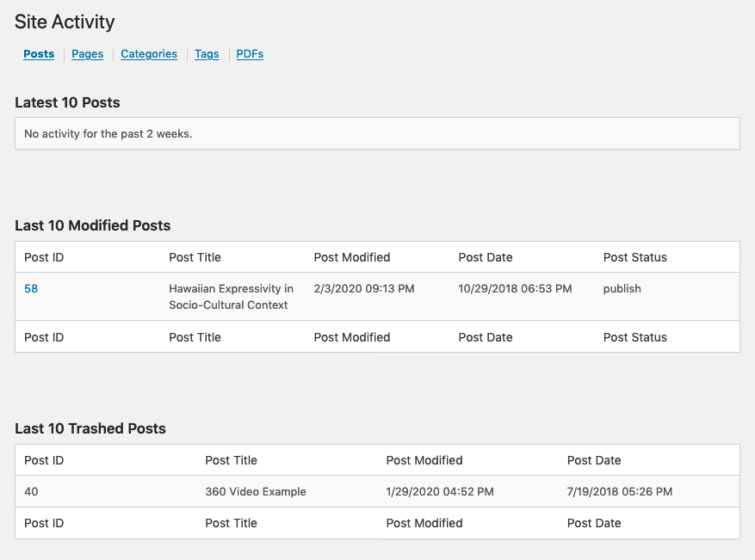This screenshot has height=560, width=755.
Task: Click '360 Video Example' title cell
Action: pos(256,492)
